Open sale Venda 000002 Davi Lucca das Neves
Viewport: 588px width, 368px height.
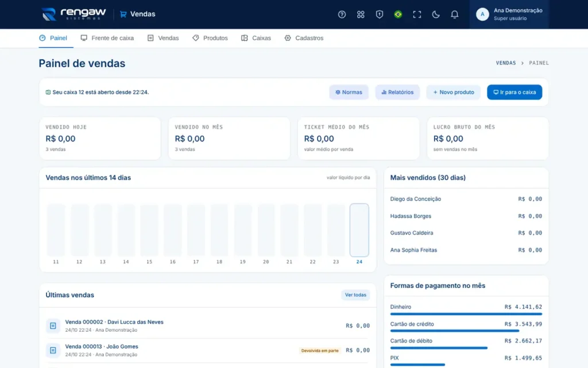[x=208, y=325]
